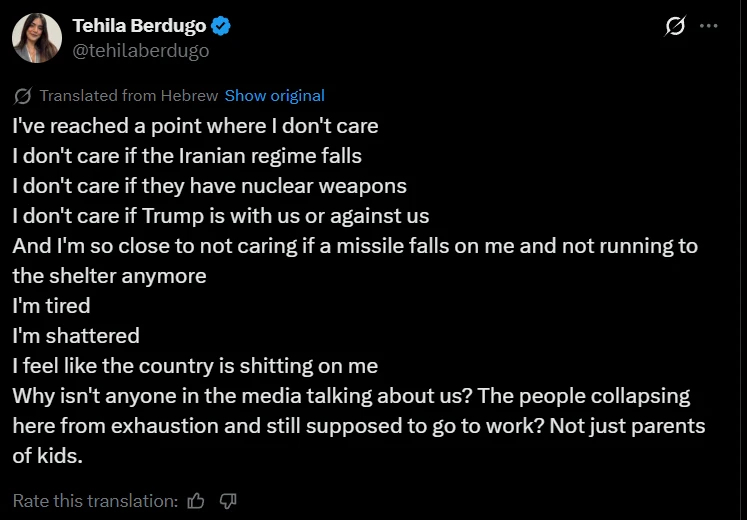The width and height of the screenshot is (747, 520).
Task: Show the original Hebrew post
Action: point(274,96)
